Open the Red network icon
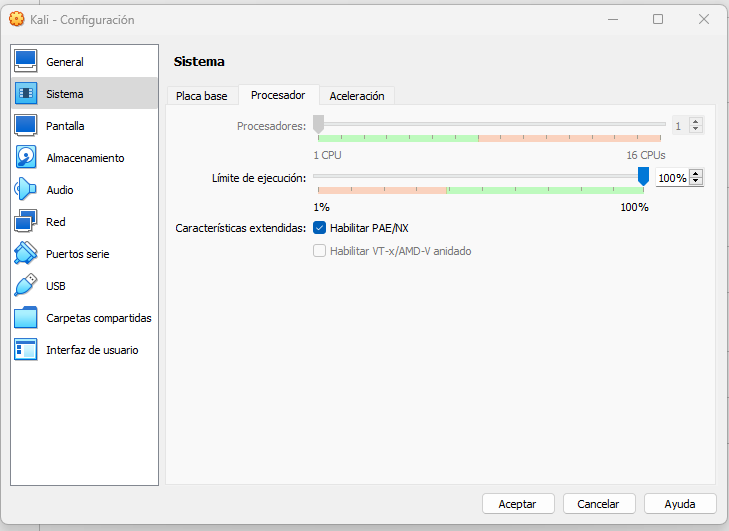This screenshot has width=729, height=531. 26,222
